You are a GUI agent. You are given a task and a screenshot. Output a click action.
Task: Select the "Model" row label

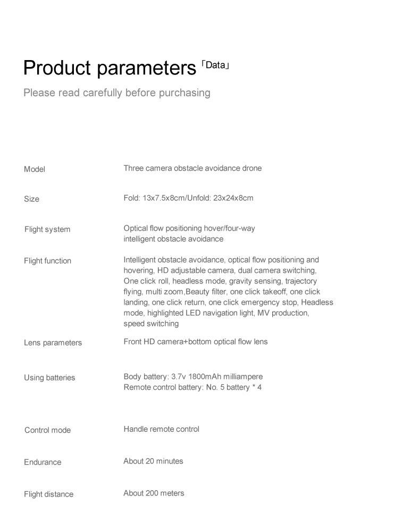click(x=35, y=169)
